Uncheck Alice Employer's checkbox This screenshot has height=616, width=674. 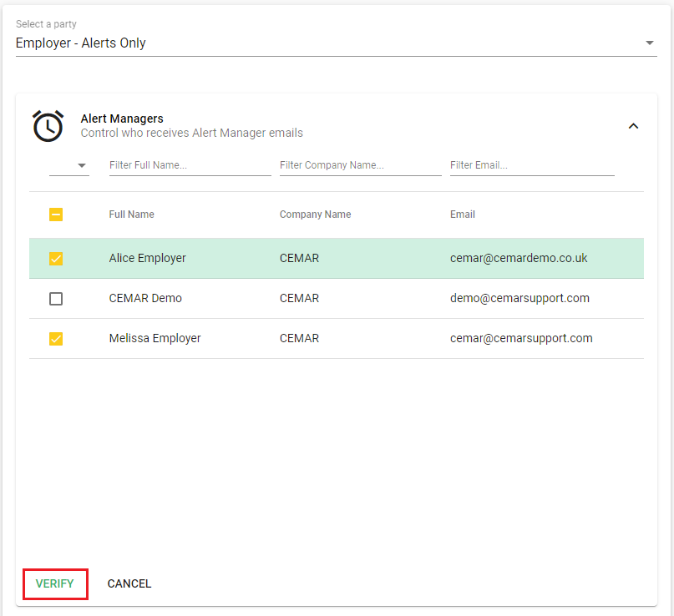click(x=56, y=259)
